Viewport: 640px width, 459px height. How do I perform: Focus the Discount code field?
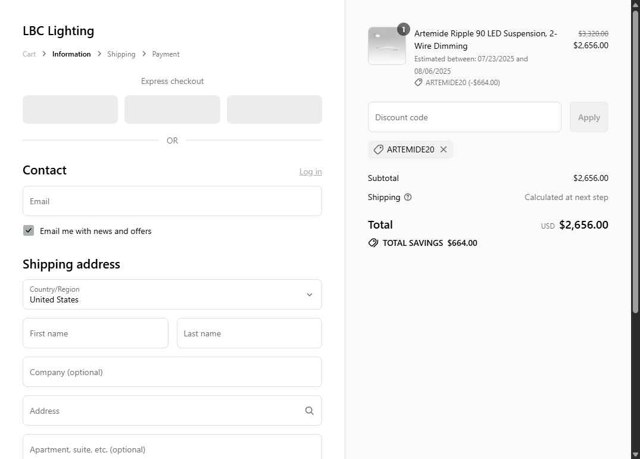click(464, 117)
